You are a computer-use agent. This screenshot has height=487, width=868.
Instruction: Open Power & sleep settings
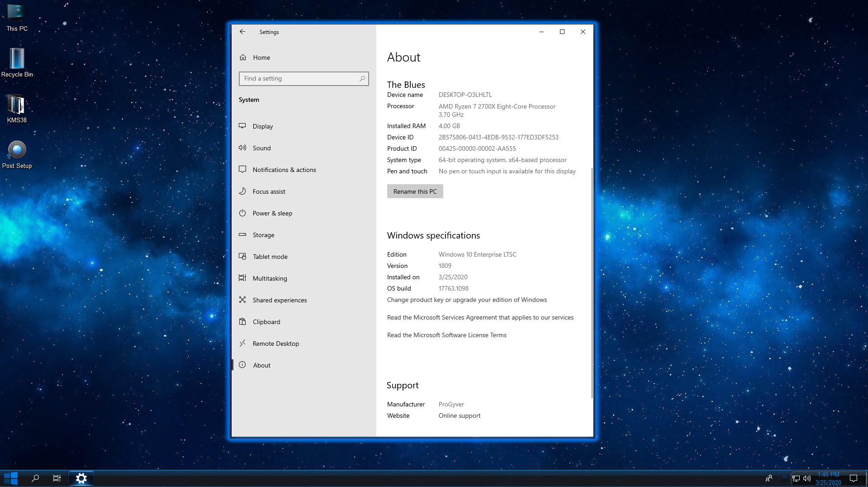point(304,213)
